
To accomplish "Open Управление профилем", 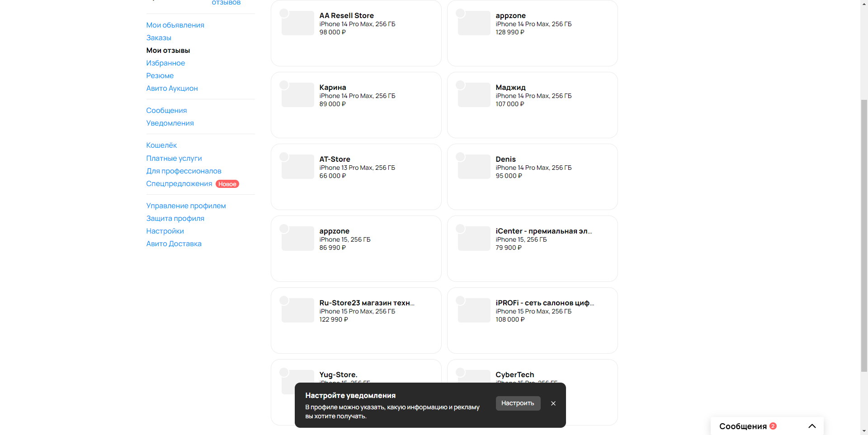I will click(186, 206).
